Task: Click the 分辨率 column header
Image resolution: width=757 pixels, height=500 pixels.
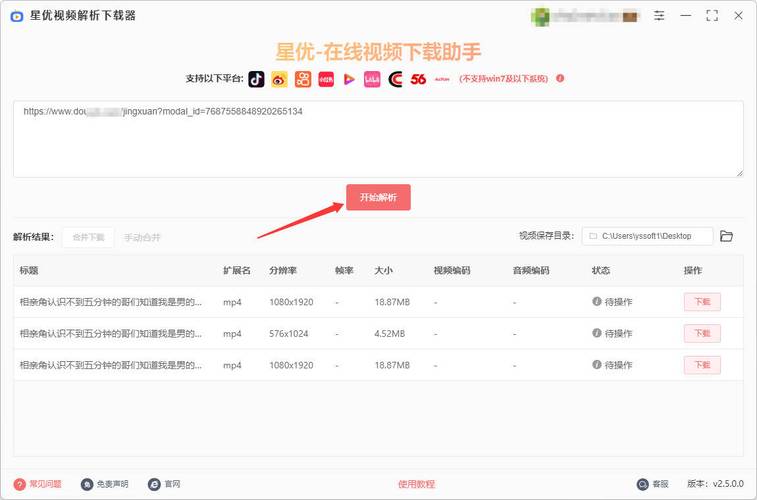Action: coord(283,270)
